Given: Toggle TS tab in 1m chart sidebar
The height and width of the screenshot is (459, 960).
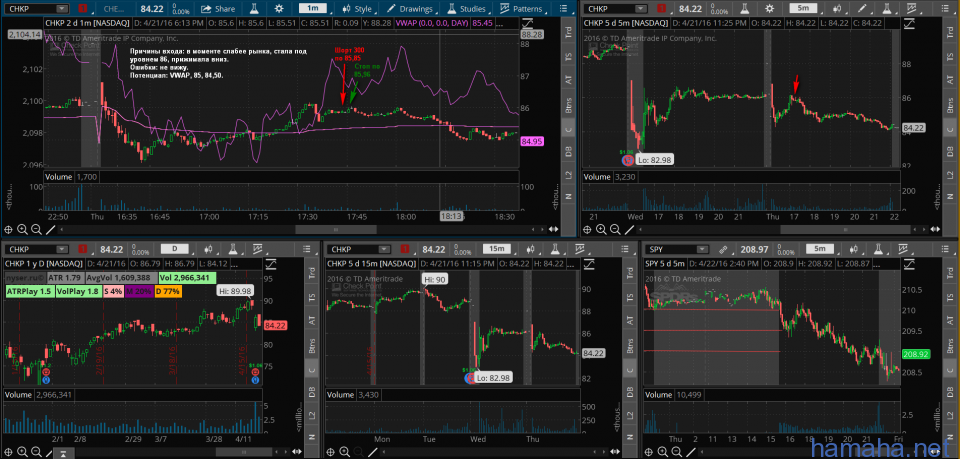Looking at the screenshot, I should 567,58.
